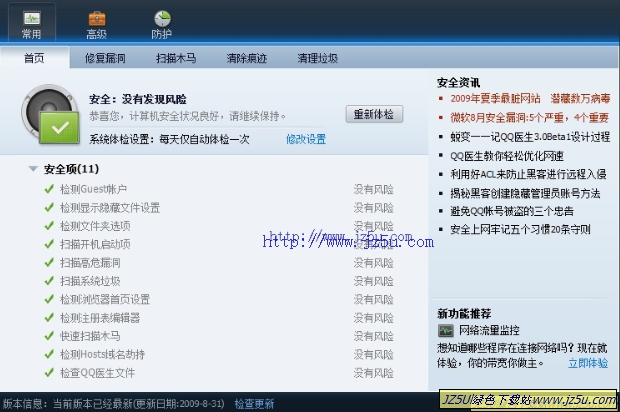Open the 防护 clock icon
The height and width of the screenshot is (412, 620).
tap(162, 19)
